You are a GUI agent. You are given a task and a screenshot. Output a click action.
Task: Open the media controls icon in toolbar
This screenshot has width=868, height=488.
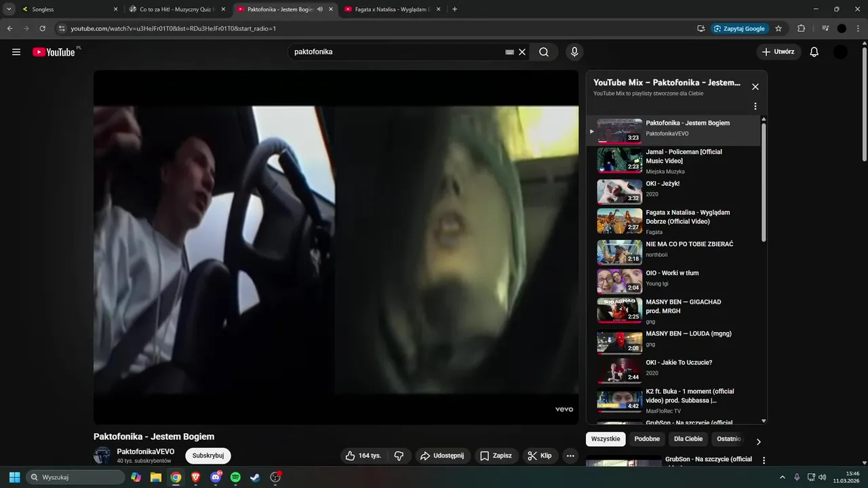tap(825, 28)
